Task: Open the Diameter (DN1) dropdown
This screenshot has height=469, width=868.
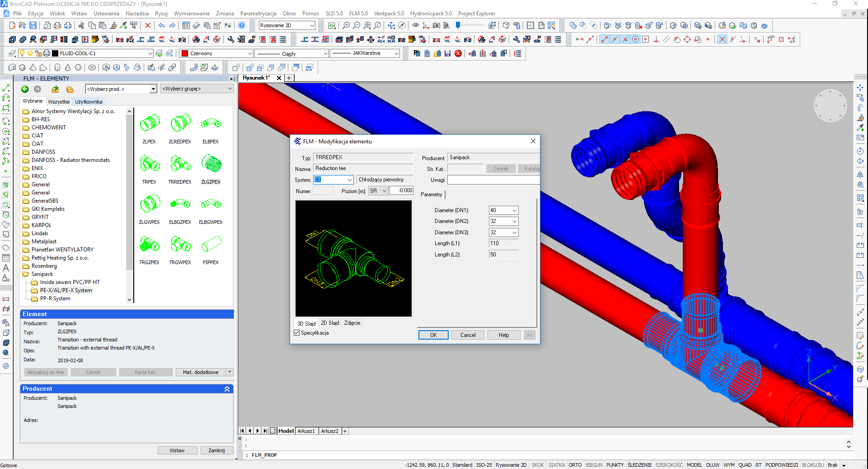Action: pyautogui.click(x=514, y=210)
